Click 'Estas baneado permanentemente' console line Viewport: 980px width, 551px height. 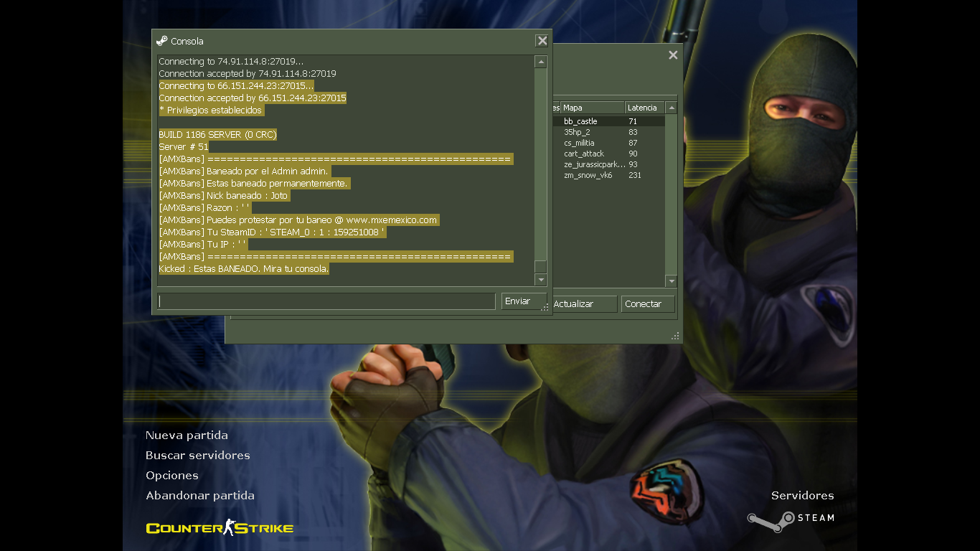pyautogui.click(x=254, y=184)
